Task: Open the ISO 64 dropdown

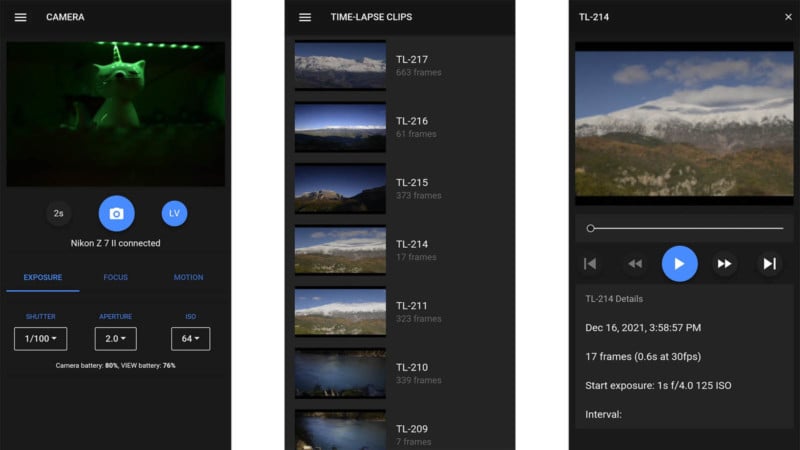Action: [x=190, y=339]
